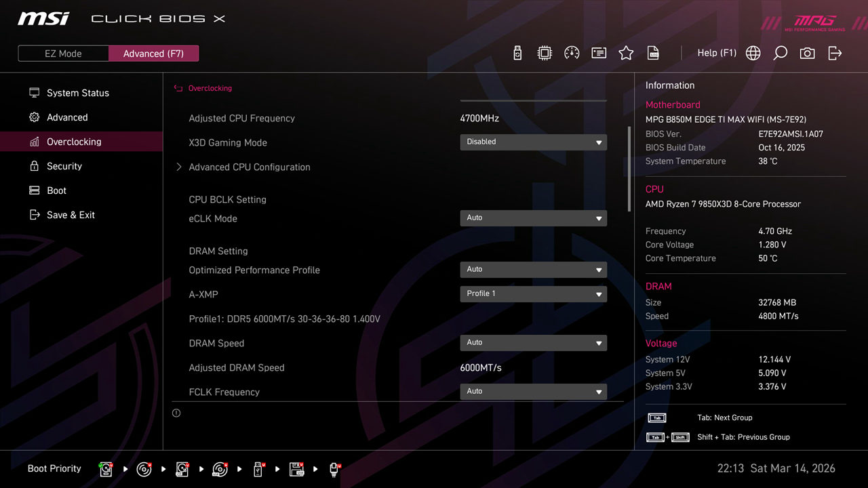Click the exit door icon

[835, 53]
